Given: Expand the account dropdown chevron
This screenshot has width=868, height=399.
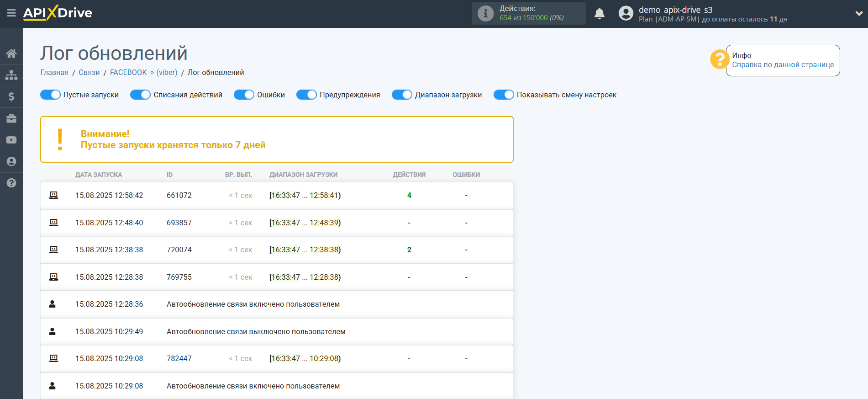Looking at the screenshot, I should tap(858, 14).
